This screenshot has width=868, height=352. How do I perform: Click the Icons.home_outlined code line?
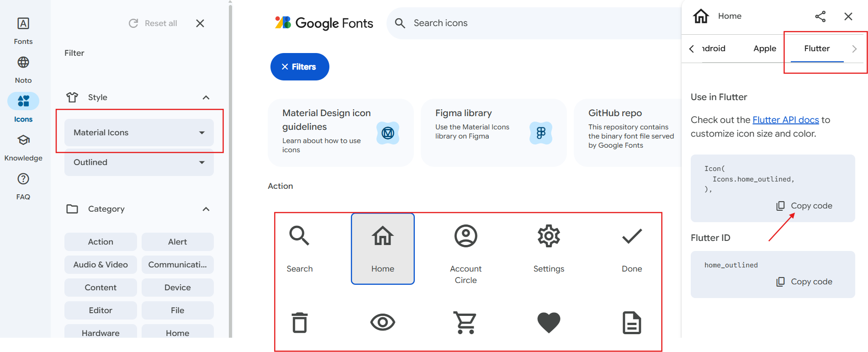pos(753,179)
